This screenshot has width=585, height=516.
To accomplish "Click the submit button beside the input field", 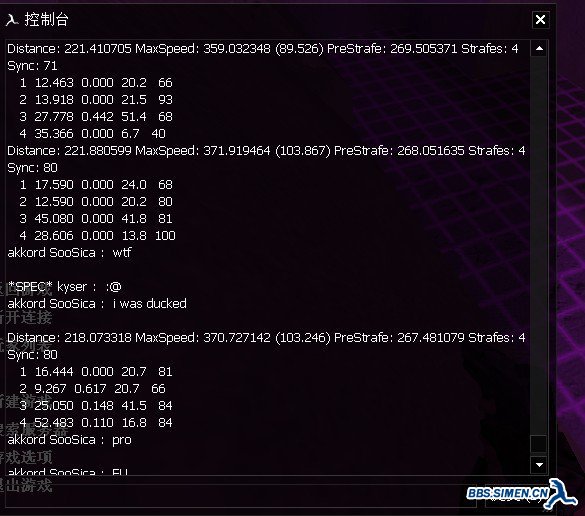I will (517, 496).
